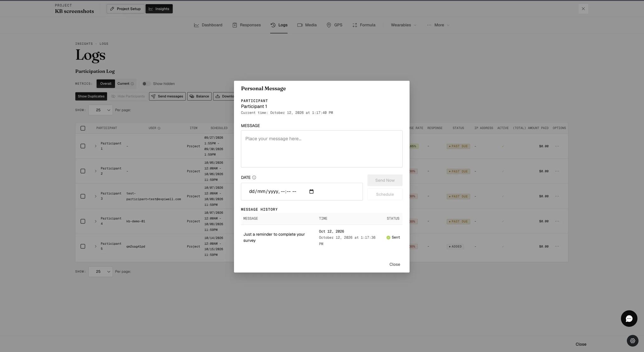Check the box for Participant 4 row
This screenshot has height=352, width=644.
[x=83, y=221]
